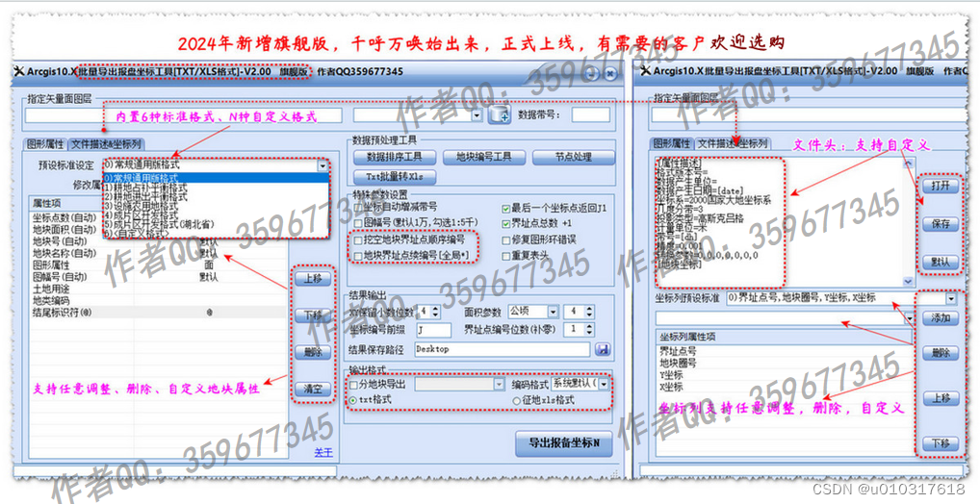Pick 2)耕地进出平衡格式 from the list
Image resolution: width=980 pixels, height=504 pixels.
pos(217,196)
